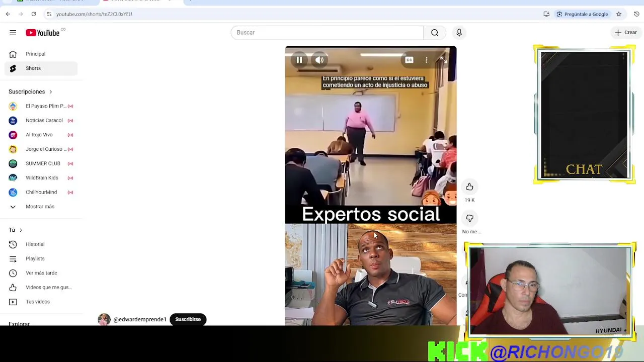Image resolution: width=644 pixels, height=362 pixels.
Task: Open Ver más tarde list
Action: (x=41, y=273)
